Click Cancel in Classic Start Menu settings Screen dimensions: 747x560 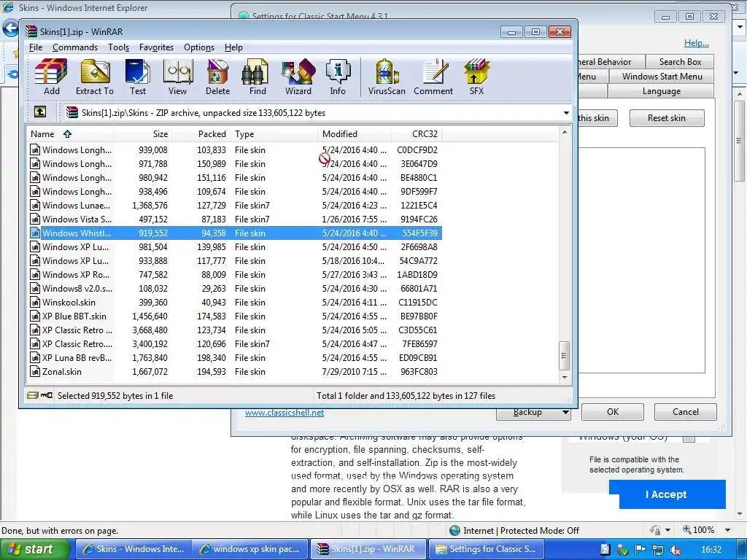(x=685, y=412)
